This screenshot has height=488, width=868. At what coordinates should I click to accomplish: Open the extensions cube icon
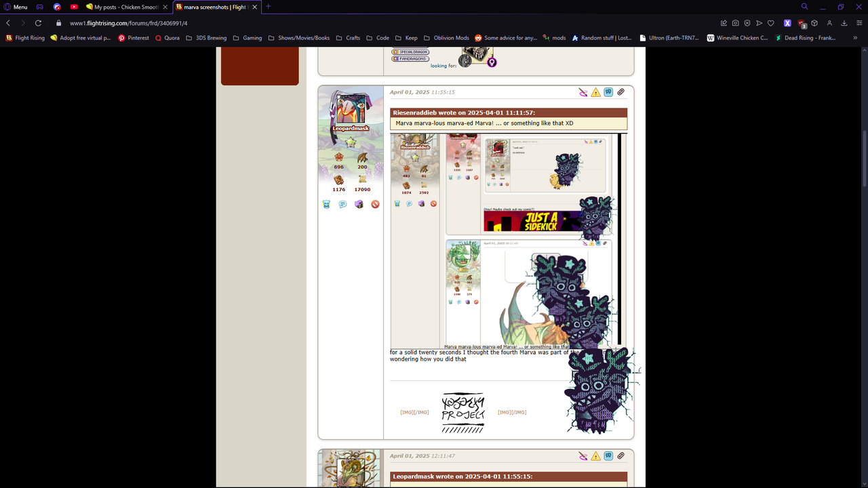click(814, 23)
